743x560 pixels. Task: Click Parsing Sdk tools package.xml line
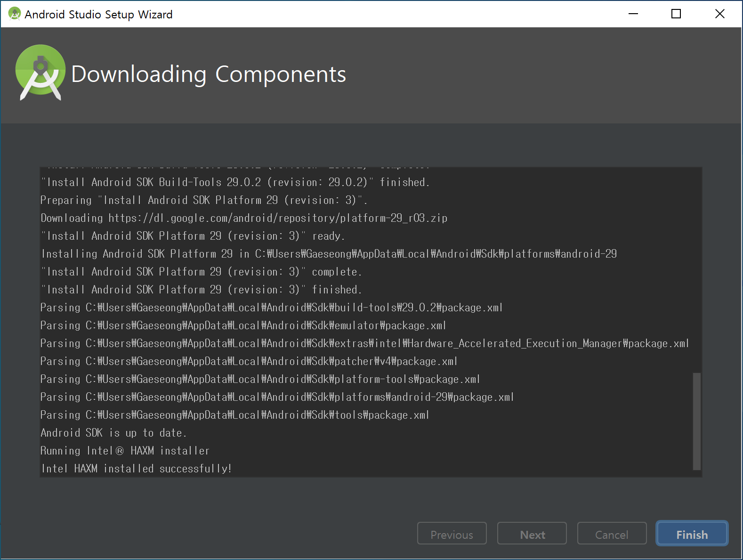(235, 415)
